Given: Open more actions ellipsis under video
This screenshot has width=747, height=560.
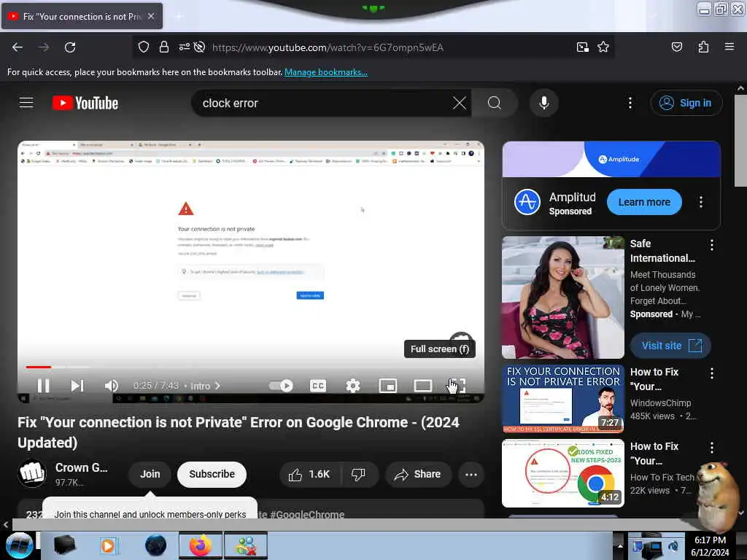Looking at the screenshot, I should 471,474.
